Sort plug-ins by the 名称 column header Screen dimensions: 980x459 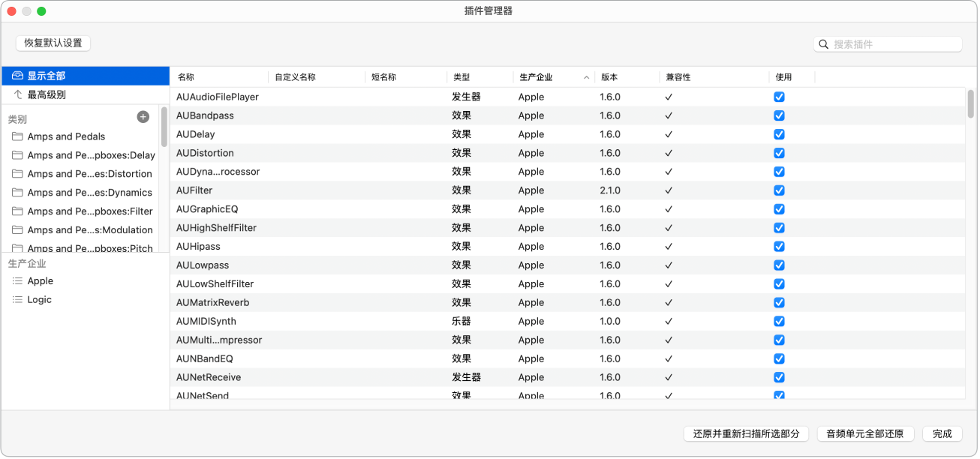point(186,77)
